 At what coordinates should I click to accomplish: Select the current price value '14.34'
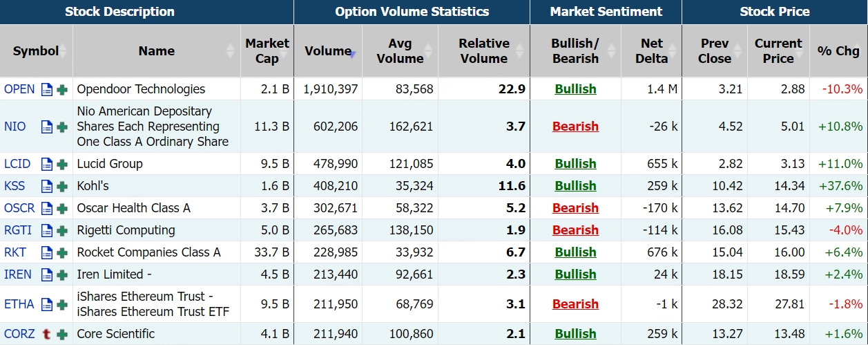tap(789, 186)
